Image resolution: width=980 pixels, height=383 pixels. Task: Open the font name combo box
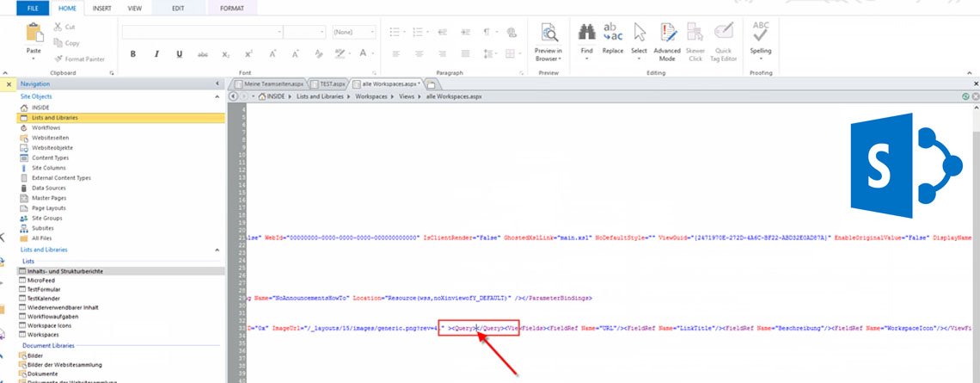203,32
